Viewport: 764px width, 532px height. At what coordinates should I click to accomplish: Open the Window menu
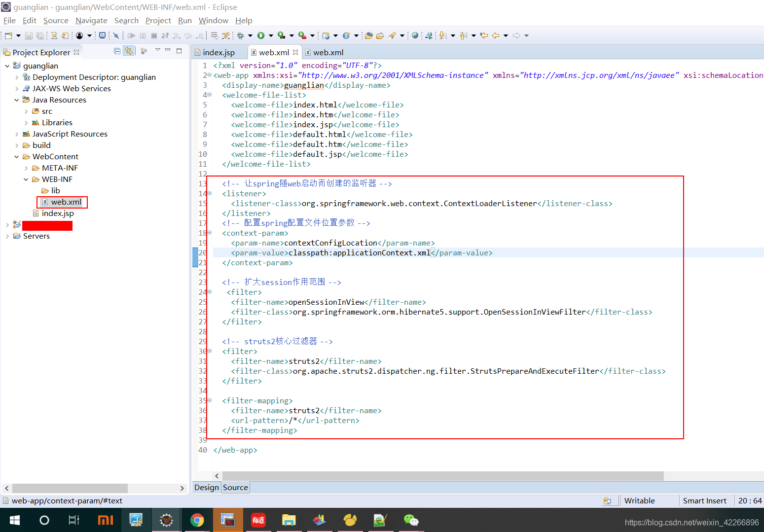(213, 20)
